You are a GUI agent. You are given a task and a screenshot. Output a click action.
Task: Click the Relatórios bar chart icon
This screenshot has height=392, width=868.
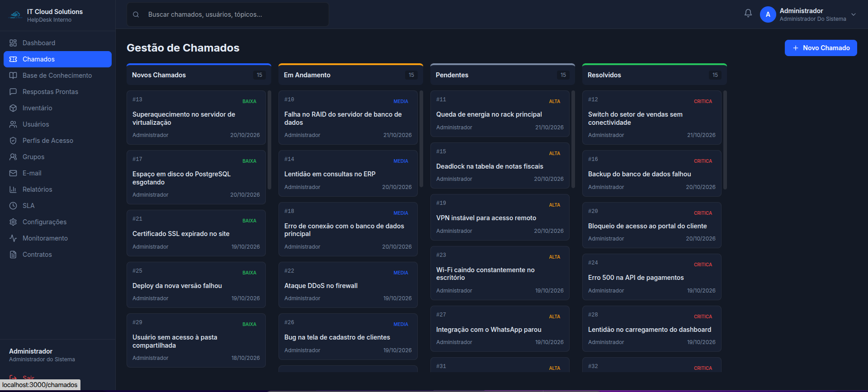pos(13,189)
